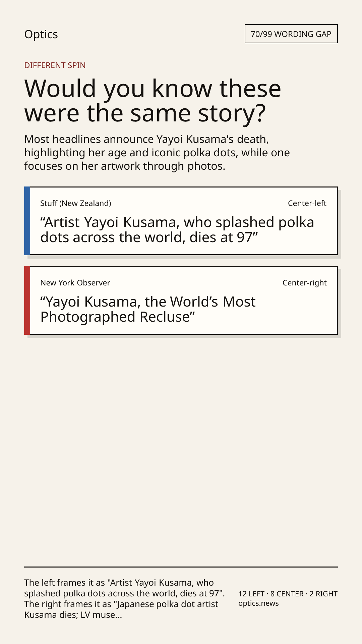Viewport: 362px width, 644px height.
Task: Click the Stuff (New Zealand) source name
Action: pos(76,203)
